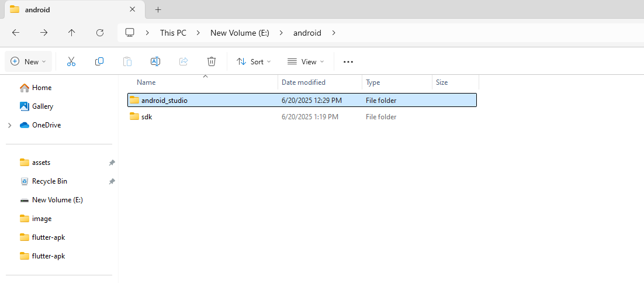Viewport: 644px width, 283px height.
Task: Click the Copy icon in toolbar
Action: (99, 61)
